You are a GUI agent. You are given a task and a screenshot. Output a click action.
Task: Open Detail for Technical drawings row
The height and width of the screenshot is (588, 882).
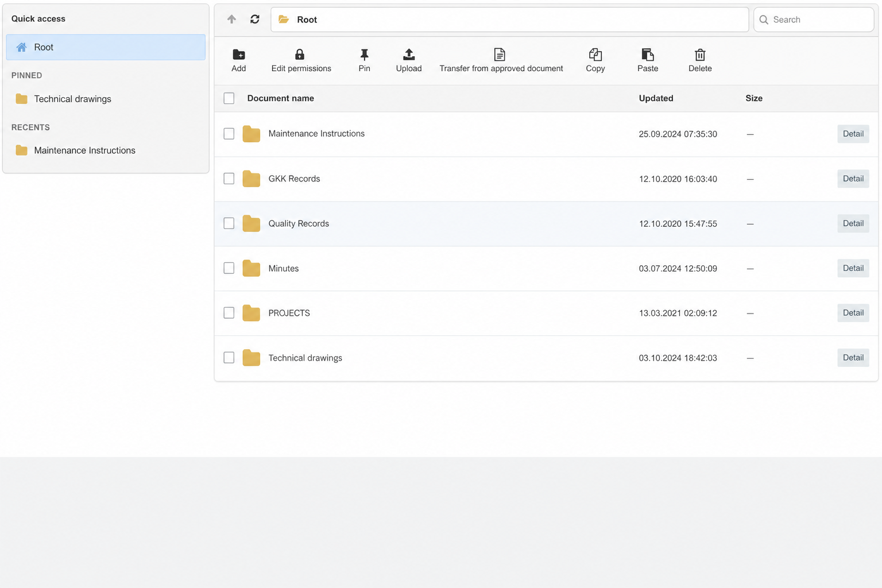[853, 358]
